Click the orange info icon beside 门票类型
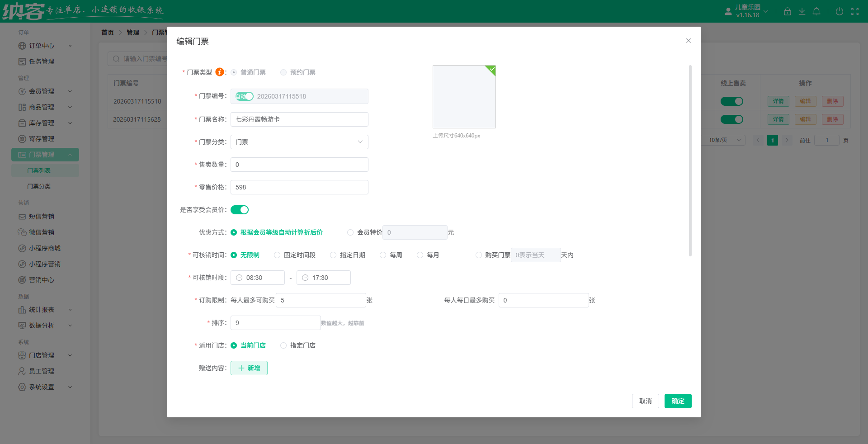 click(219, 72)
